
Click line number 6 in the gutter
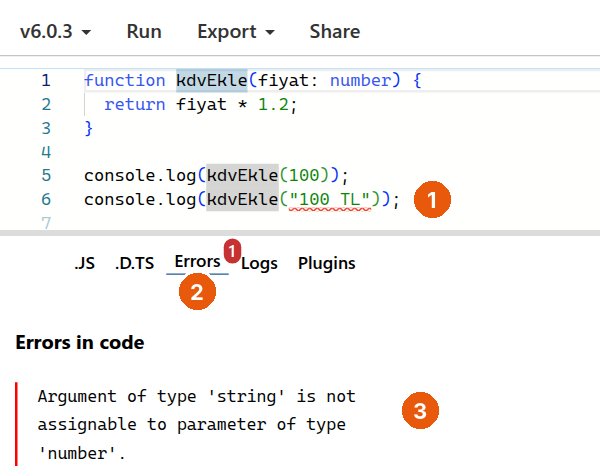[46, 199]
